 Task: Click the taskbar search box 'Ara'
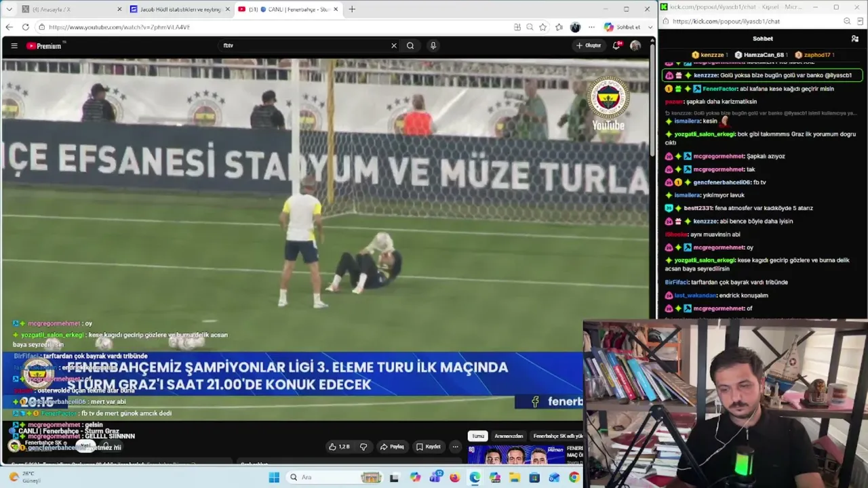click(x=334, y=477)
